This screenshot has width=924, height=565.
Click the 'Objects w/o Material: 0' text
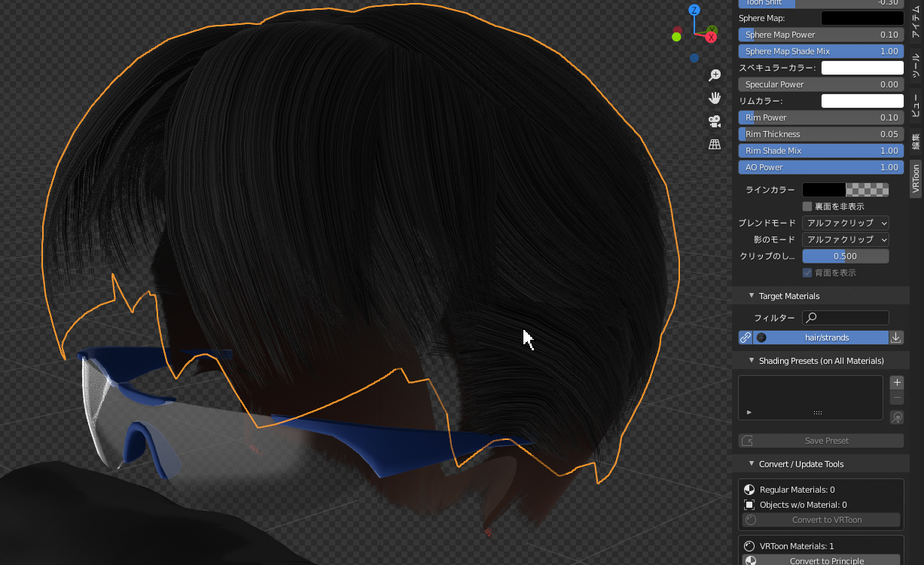[x=803, y=505]
